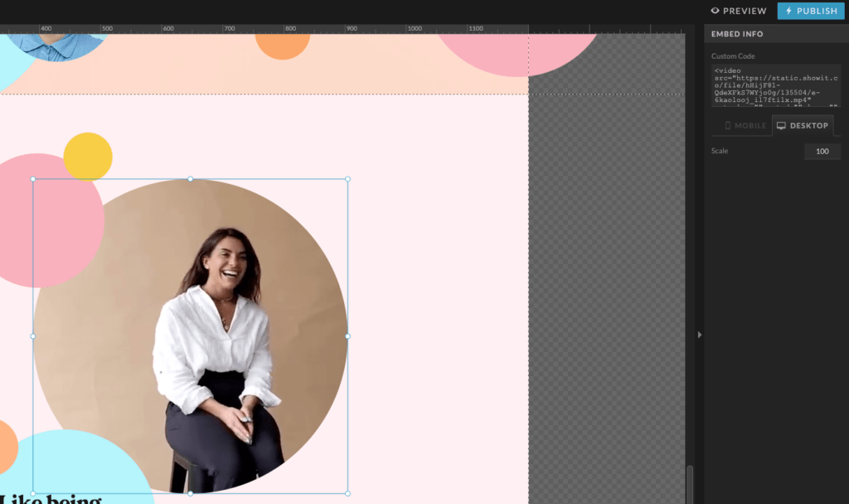Switch to the Mobile tab
The image size is (849, 504).
click(x=745, y=126)
